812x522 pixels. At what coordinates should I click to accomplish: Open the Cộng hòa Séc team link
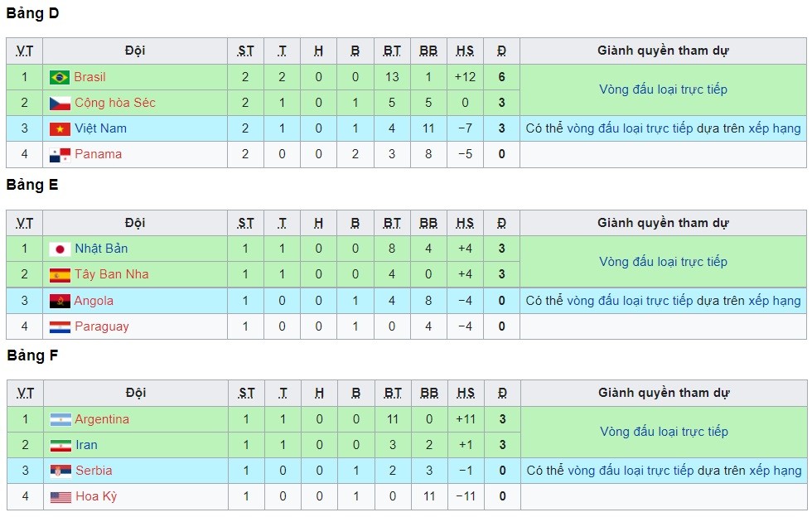(115, 103)
